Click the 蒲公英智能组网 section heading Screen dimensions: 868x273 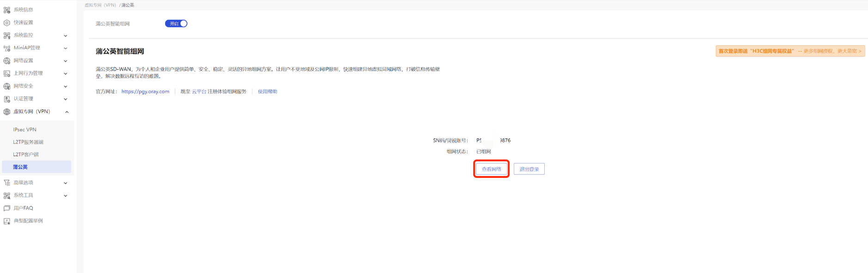120,51
